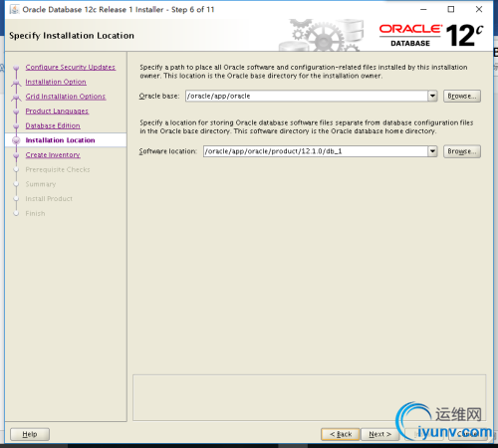Select the Installation Location step
This screenshot has height=448, width=498.
60,140
